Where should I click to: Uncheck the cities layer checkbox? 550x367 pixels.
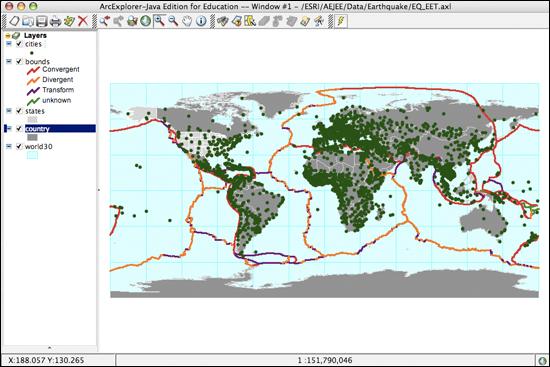click(x=19, y=44)
